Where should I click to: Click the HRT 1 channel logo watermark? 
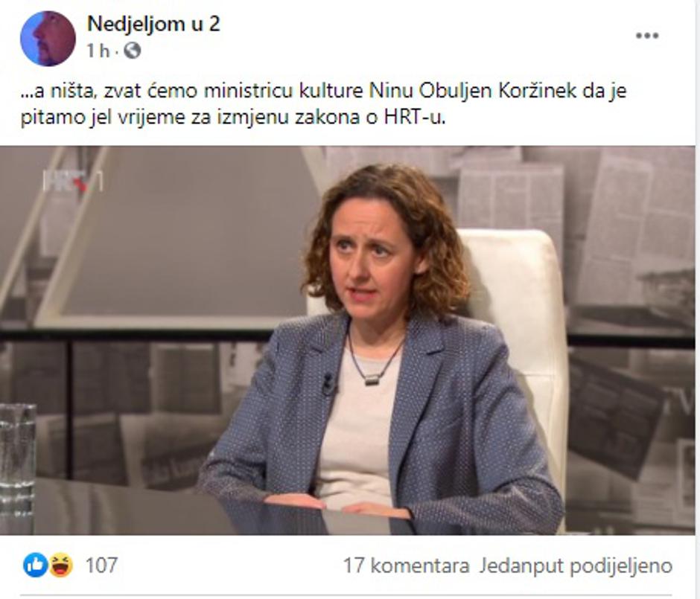(73, 181)
